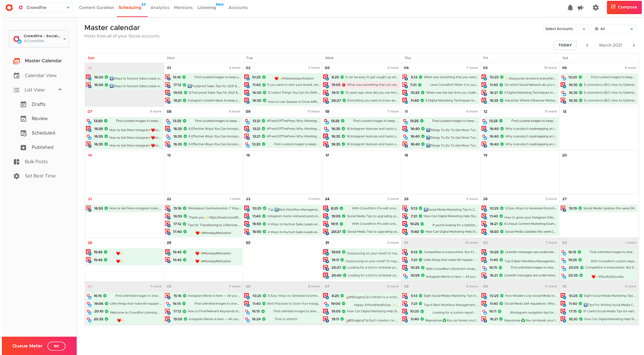Go to previous month arrow
The image size is (644, 355).
[x=587, y=45]
